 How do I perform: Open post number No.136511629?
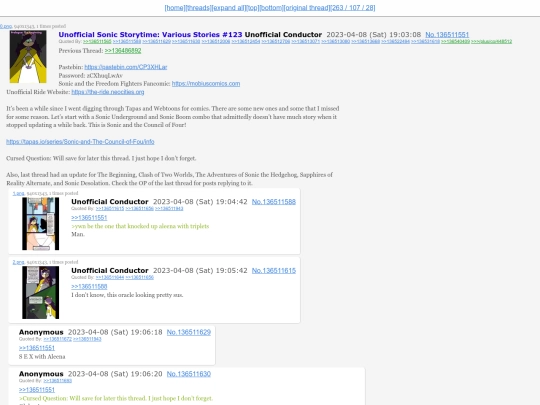(x=189, y=332)
